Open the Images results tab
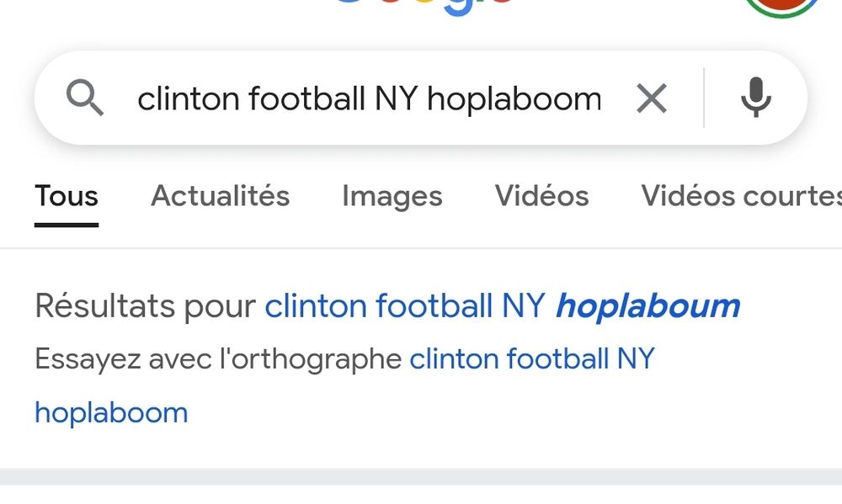The width and height of the screenshot is (842, 504). click(392, 197)
